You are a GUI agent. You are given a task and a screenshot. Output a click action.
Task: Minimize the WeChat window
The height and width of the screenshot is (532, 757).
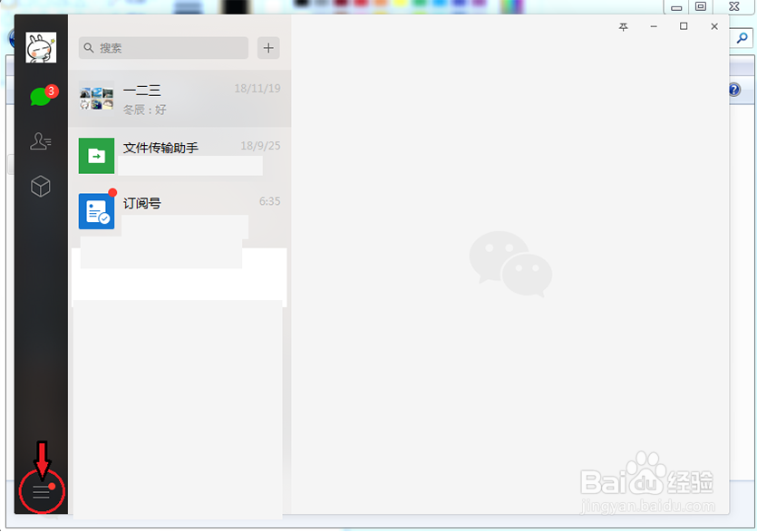[x=654, y=26]
